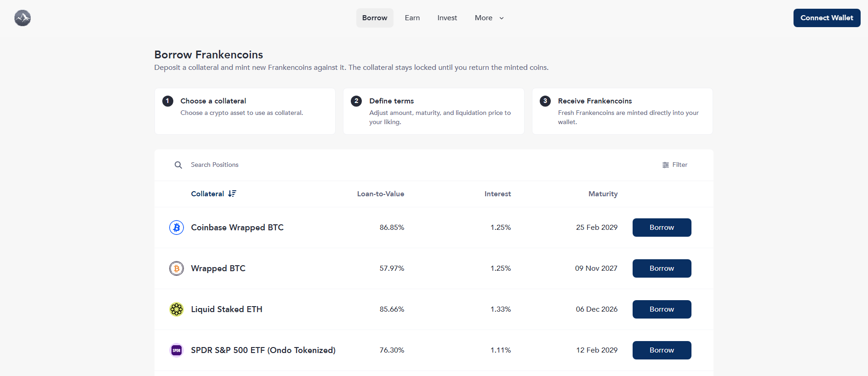Click the search magnifier icon
868x376 pixels.
pos(178,165)
